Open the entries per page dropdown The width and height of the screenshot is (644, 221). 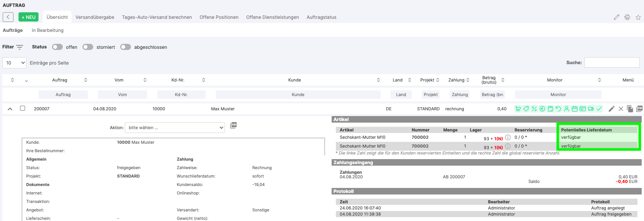[15, 63]
